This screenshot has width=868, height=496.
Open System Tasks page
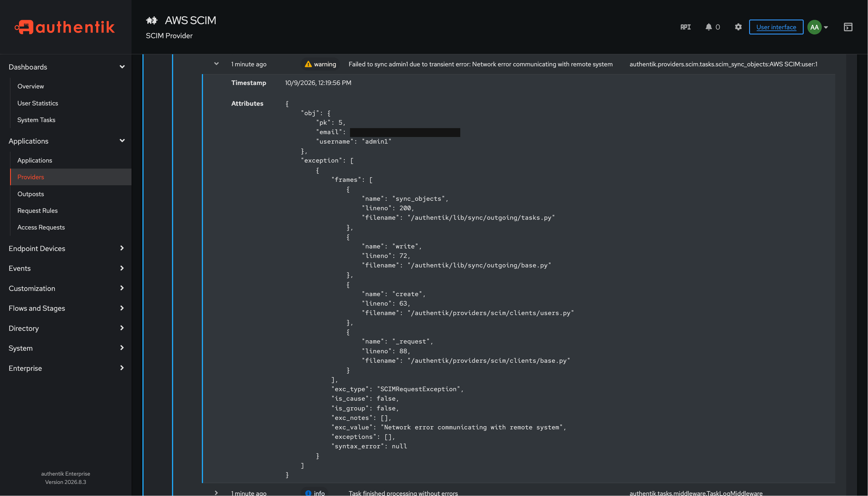(36, 119)
